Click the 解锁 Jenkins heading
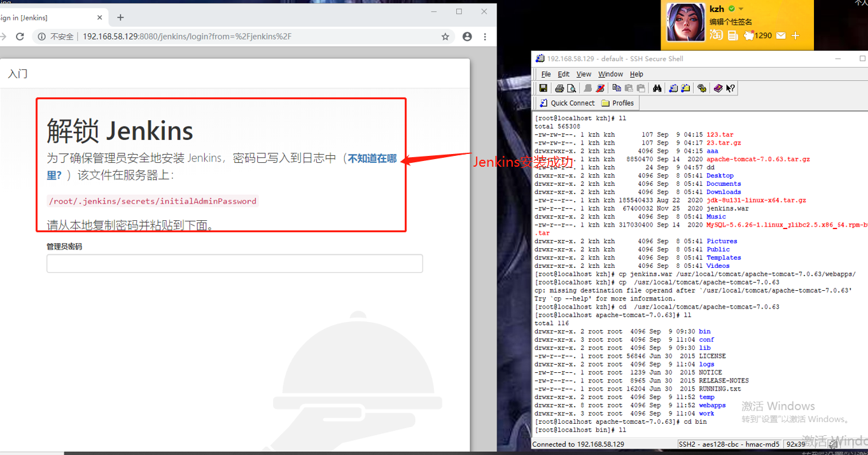This screenshot has height=455, width=868. point(120,130)
